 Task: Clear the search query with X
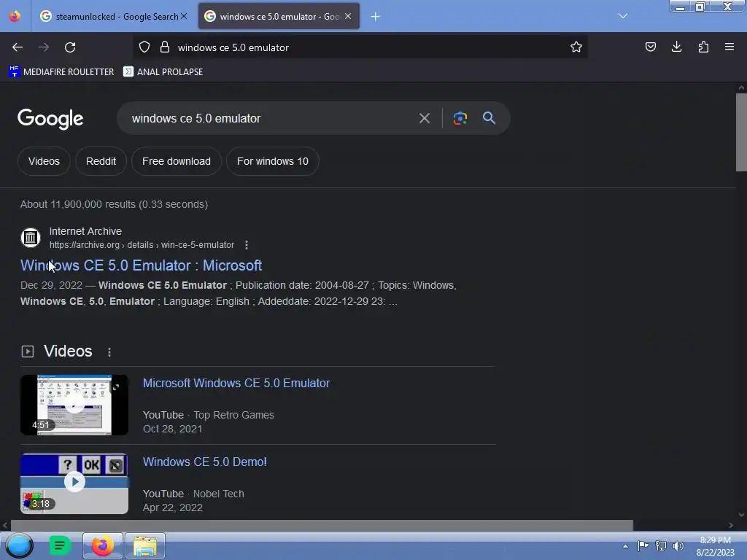(425, 118)
